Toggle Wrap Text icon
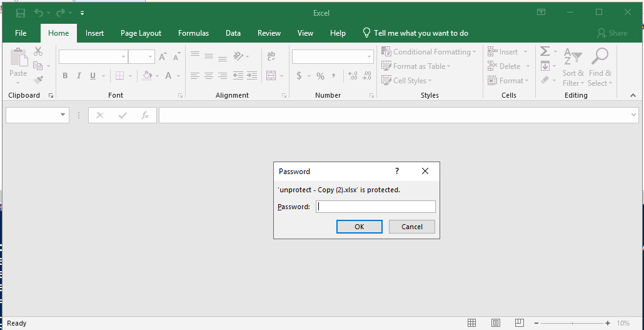The width and height of the screenshot is (644, 330). pyautogui.click(x=271, y=56)
